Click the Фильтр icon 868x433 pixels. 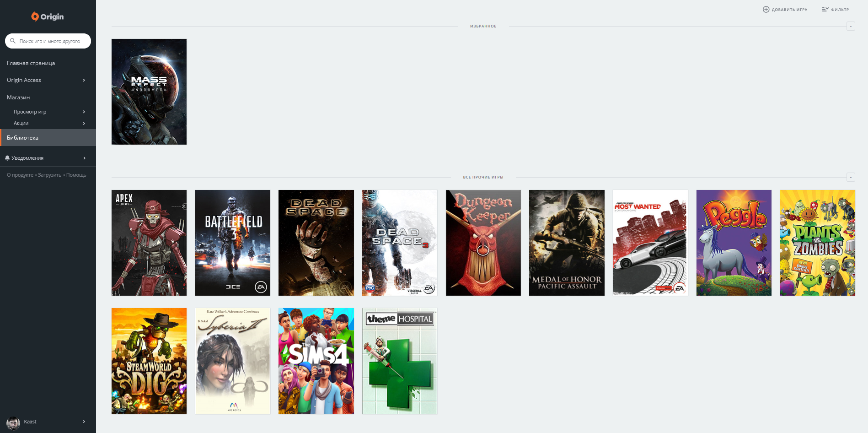pos(825,9)
